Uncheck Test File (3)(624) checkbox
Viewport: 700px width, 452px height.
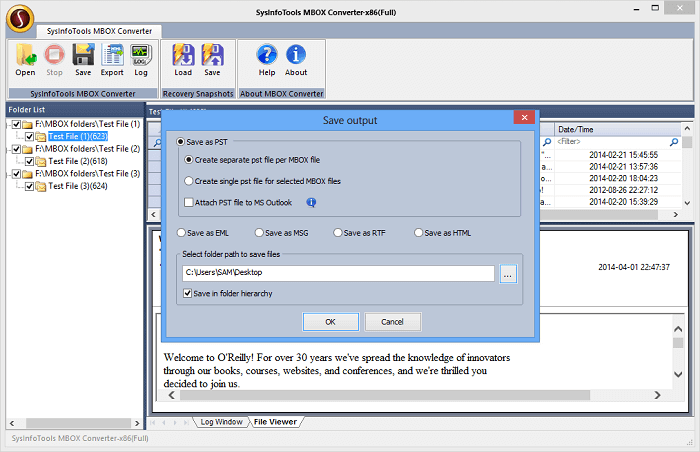pos(29,186)
